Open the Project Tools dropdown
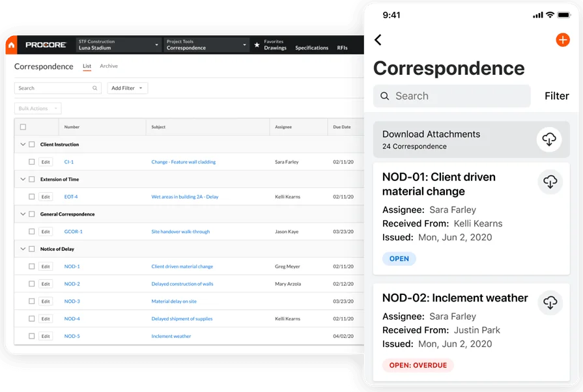The width and height of the screenshot is (583, 392). [x=205, y=45]
